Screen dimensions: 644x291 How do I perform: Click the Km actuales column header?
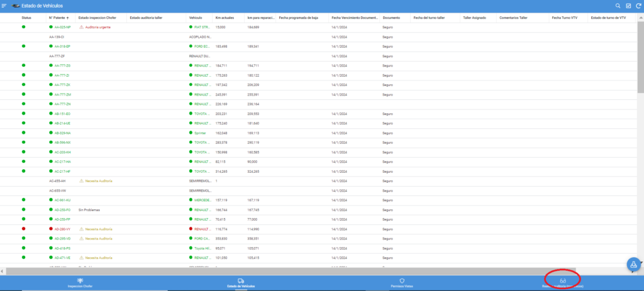click(x=225, y=18)
